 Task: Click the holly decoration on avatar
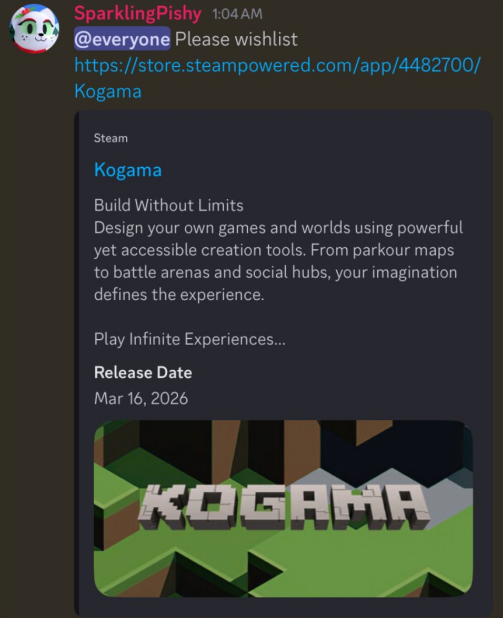(25, 12)
